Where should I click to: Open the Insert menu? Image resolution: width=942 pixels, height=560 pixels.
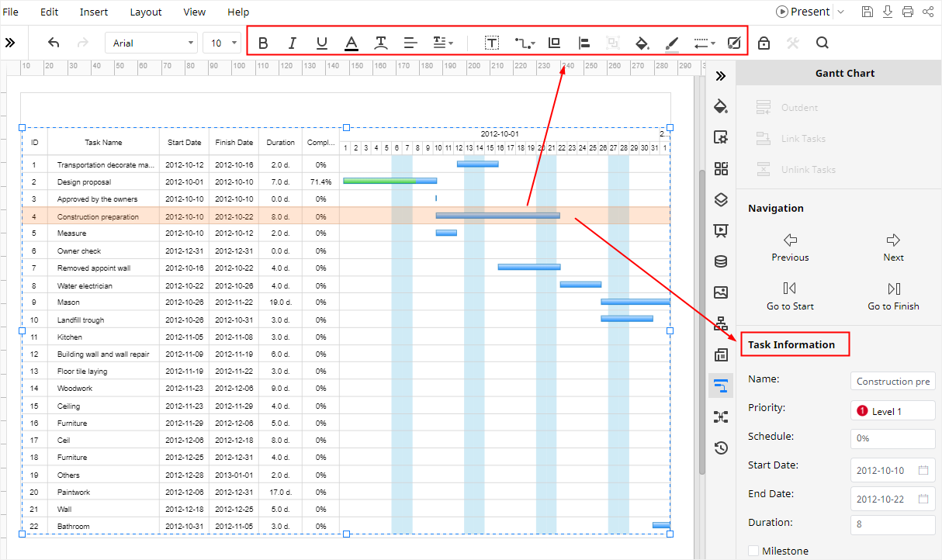(94, 12)
